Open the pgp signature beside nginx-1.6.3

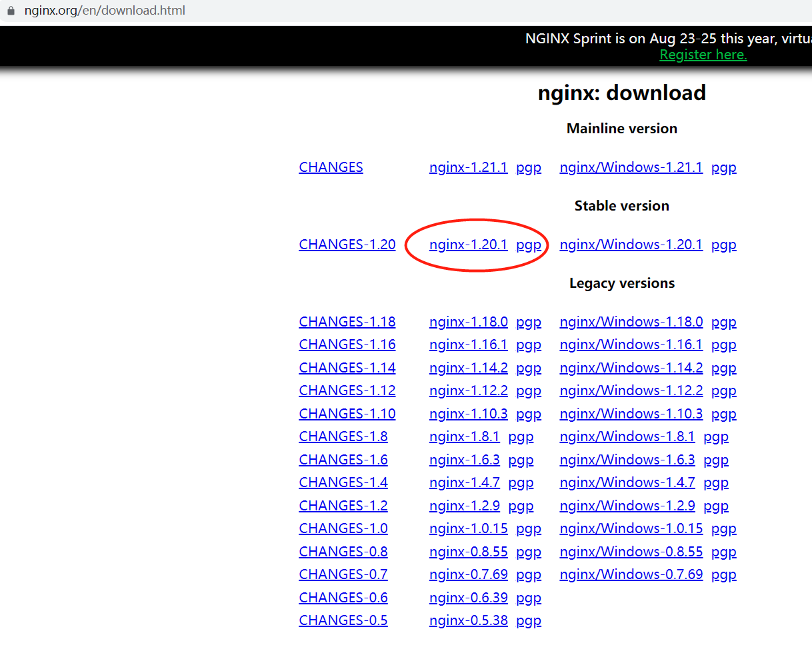pyautogui.click(x=521, y=460)
